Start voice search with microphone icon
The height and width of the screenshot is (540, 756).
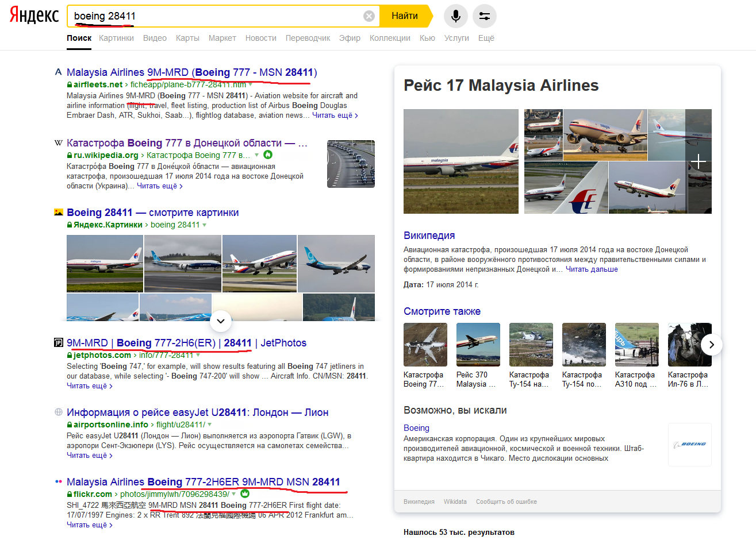pyautogui.click(x=455, y=16)
